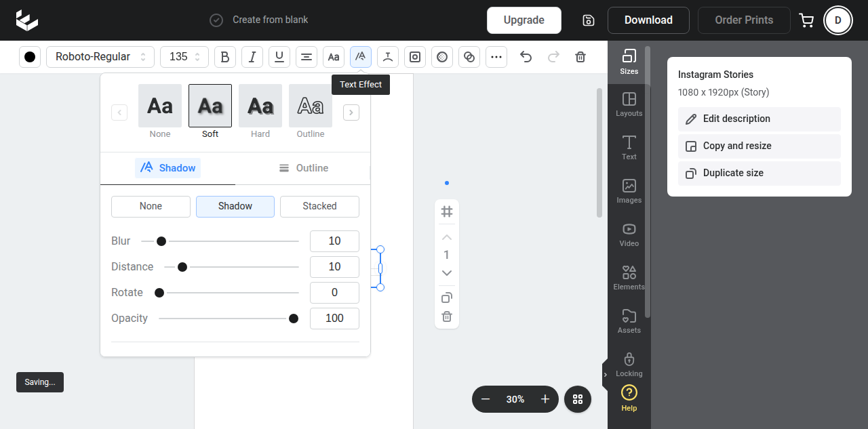
Task: Click the Opacity slider handle
Action: coord(294,319)
